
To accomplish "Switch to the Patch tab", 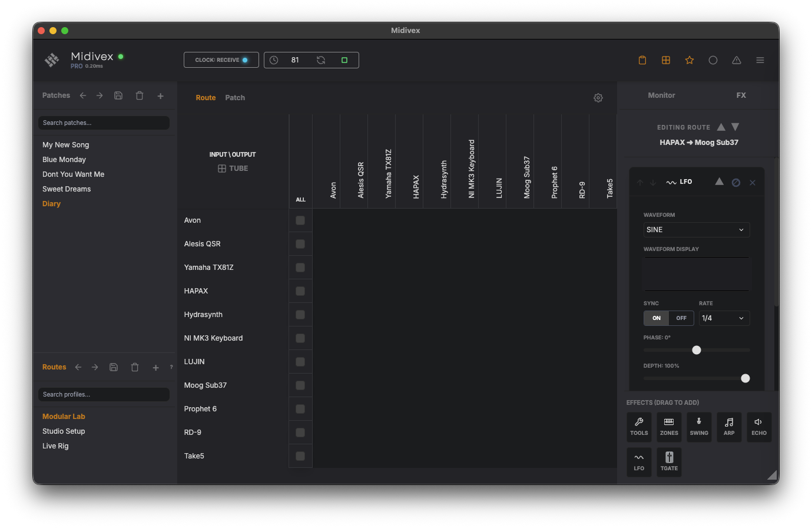I will click(235, 97).
